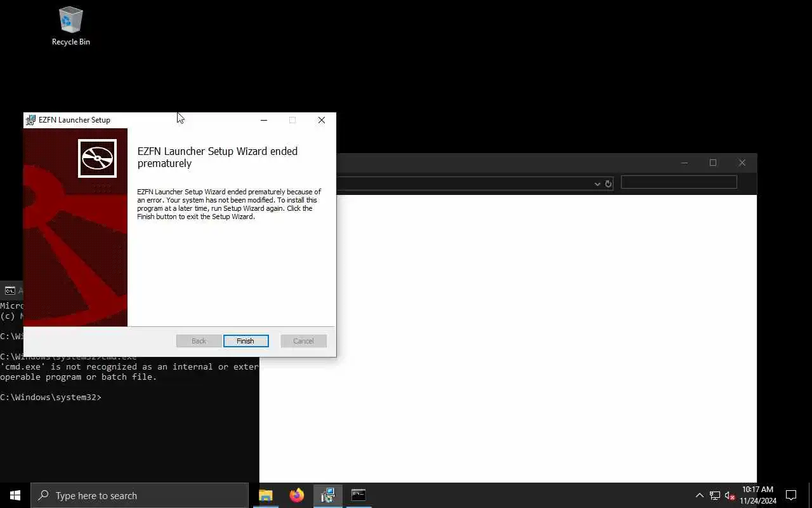Switch to Command Prompt via the taskbar
Image resolution: width=812 pixels, height=508 pixels.
358,495
